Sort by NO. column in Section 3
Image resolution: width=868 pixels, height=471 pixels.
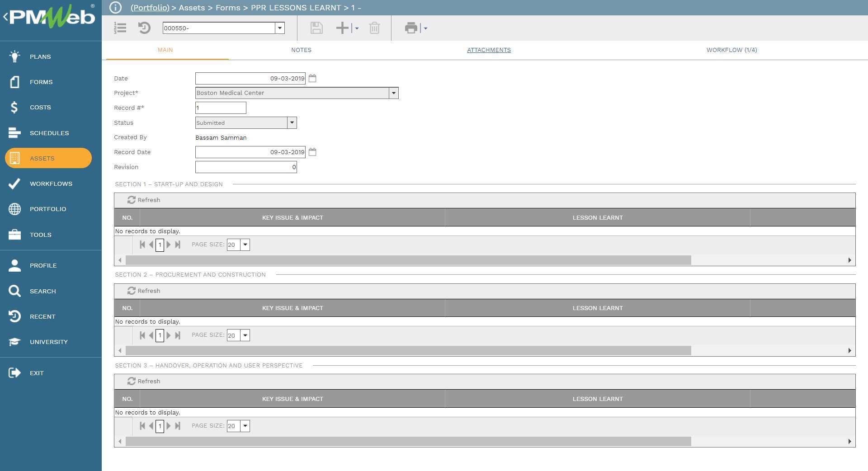[127, 399]
